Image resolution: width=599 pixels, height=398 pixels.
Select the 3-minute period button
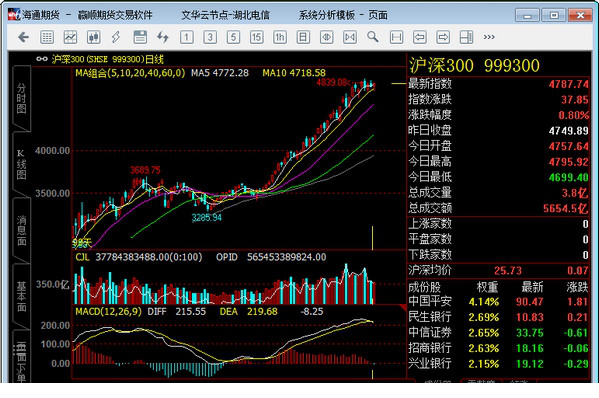[x=210, y=37]
